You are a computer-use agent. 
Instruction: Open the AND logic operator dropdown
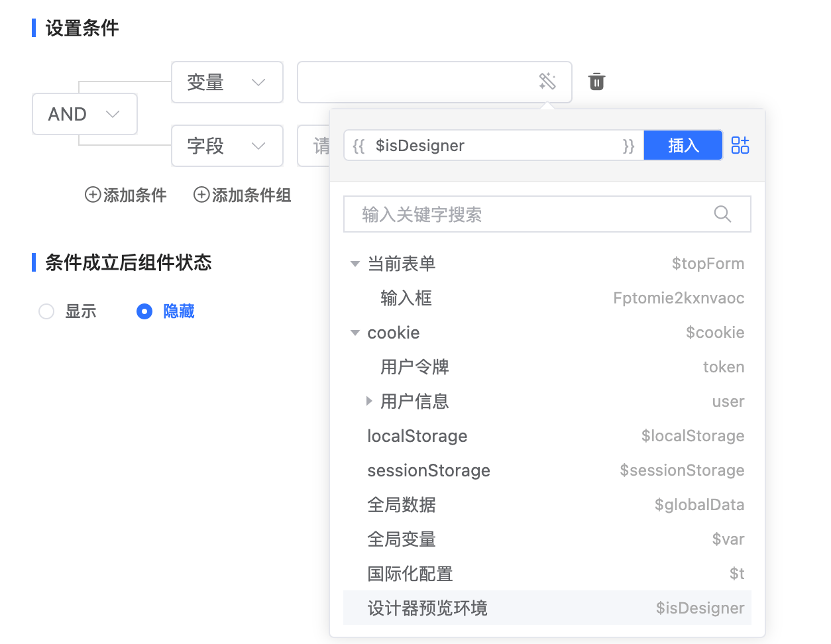85,114
